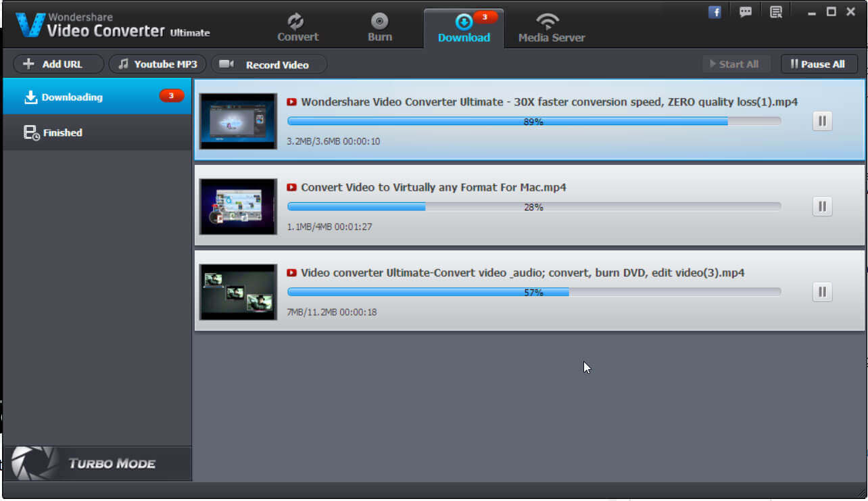Click the Start All button
This screenshot has height=501, width=868.
tap(736, 64)
